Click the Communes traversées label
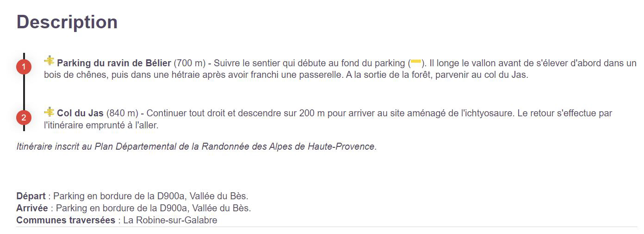 tap(66, 220)
